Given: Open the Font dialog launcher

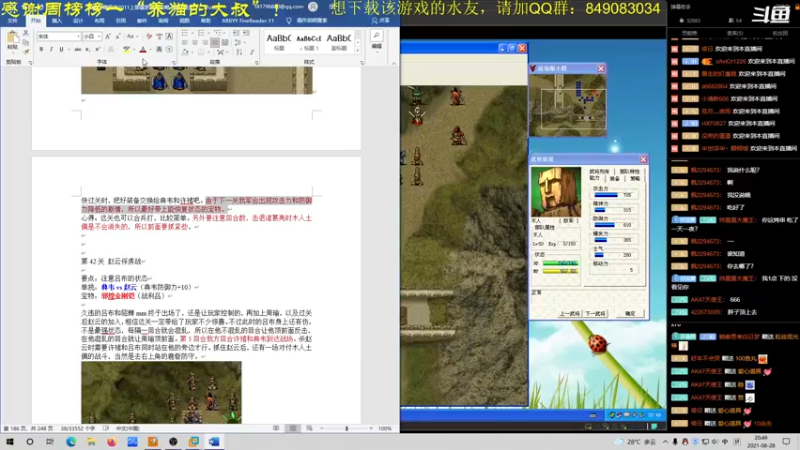Looking at the screenshot, I should [x=173, y=62].
